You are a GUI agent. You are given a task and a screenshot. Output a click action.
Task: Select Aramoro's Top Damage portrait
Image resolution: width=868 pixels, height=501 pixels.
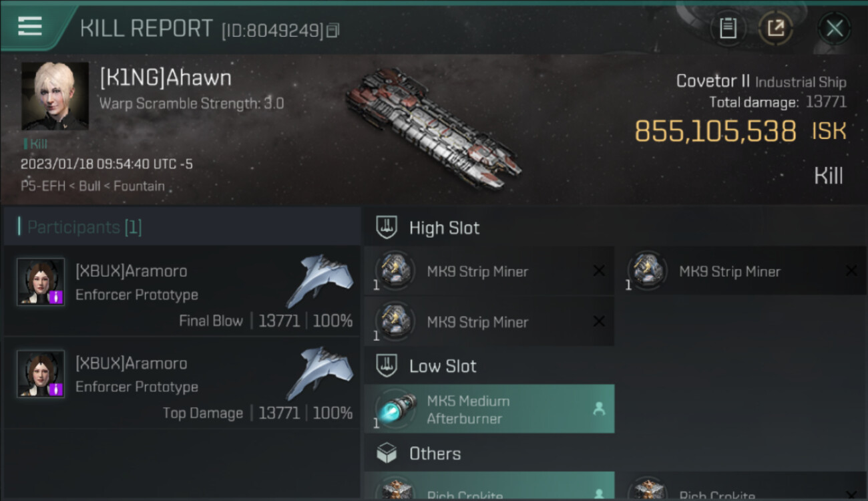click(41, 374)
